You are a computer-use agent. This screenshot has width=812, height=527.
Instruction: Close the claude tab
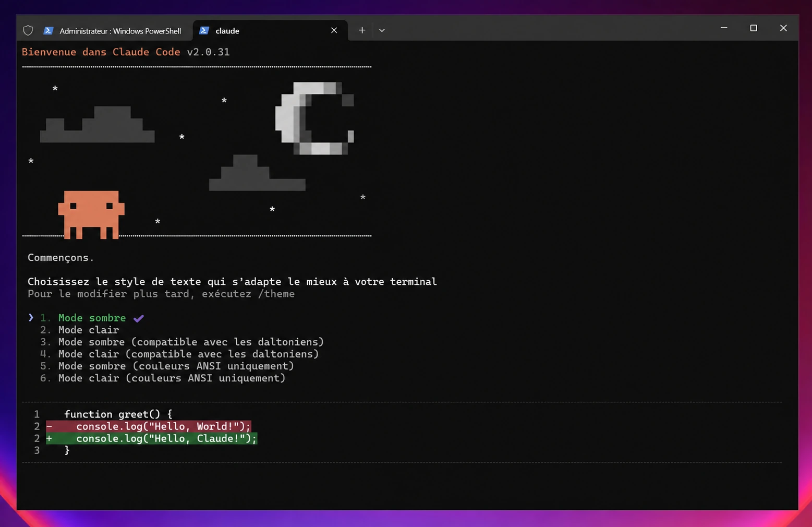click(334, 31)
